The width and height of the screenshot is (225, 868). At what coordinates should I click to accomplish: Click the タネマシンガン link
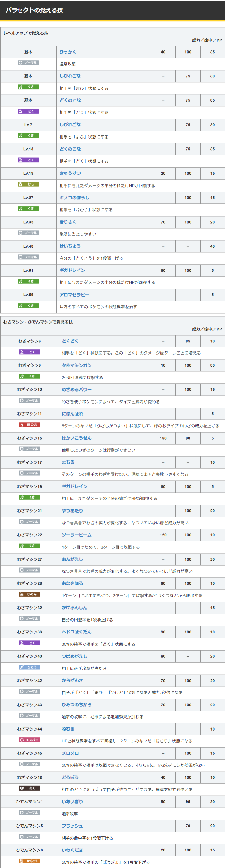(77, 365)
